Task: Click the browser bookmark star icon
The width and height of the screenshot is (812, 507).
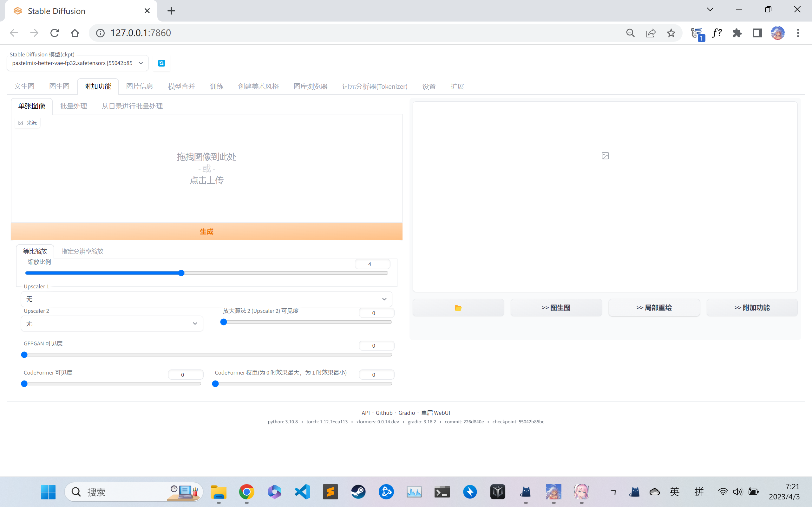Action: point(671,33)
